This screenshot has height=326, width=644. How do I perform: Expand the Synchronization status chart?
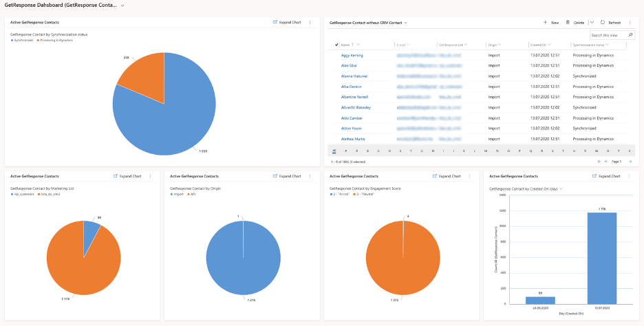pyautogui.click(x=287, y=23)
